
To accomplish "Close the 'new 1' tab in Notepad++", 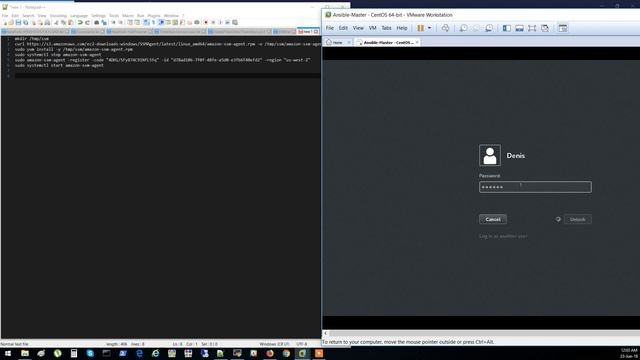I will pyautogui.click(x=316, y=31).
